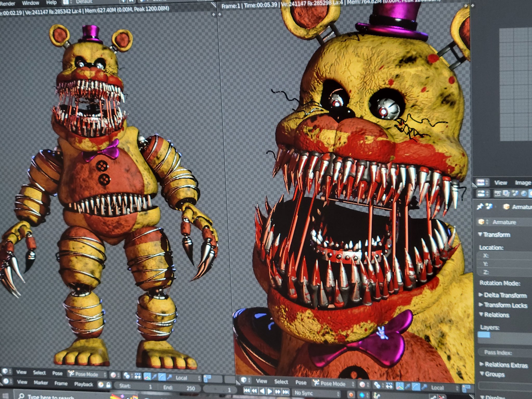
Task: Toggle pin icon in properties context
Action: coord(480,207)
